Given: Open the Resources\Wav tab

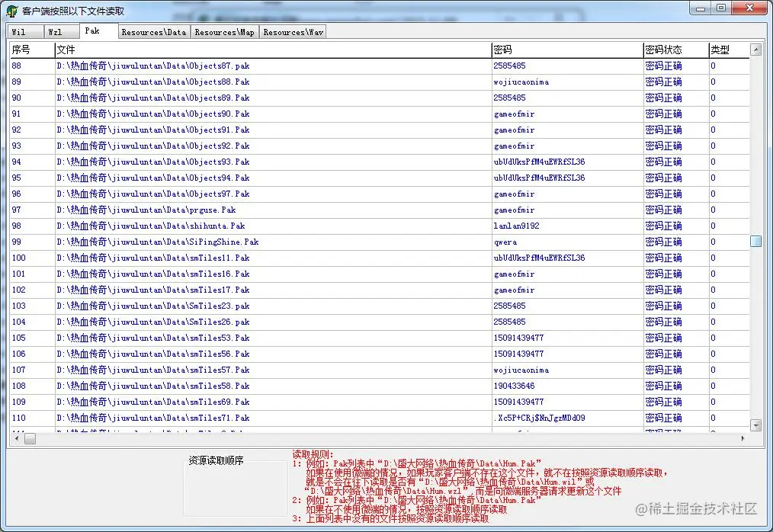Looking at the screenshot, I should (x=293, y=32).
